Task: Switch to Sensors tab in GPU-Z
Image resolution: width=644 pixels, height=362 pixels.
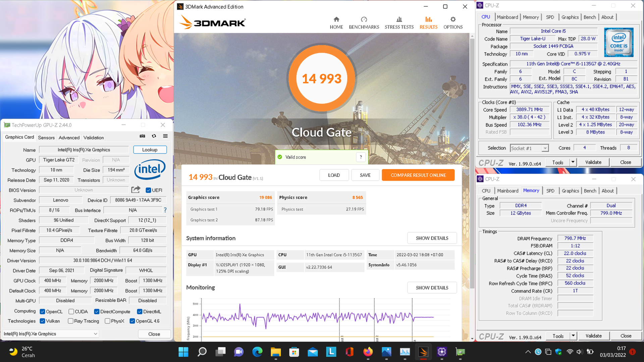Action: (46, 137)
